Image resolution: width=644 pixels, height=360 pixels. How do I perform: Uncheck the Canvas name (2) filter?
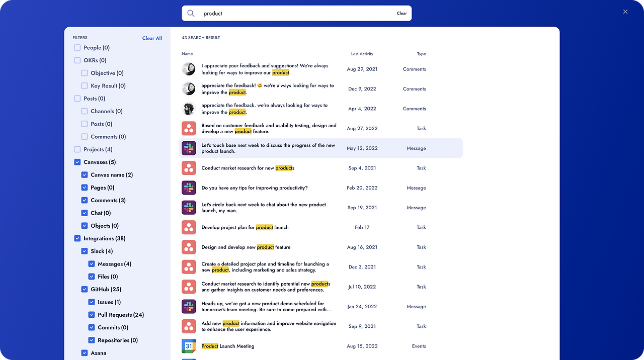(x=85, y=175)
